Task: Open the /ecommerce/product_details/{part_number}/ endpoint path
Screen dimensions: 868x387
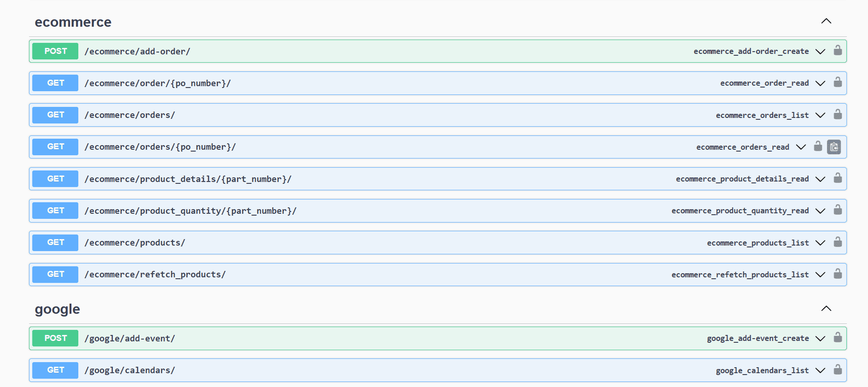Action: 188,179
